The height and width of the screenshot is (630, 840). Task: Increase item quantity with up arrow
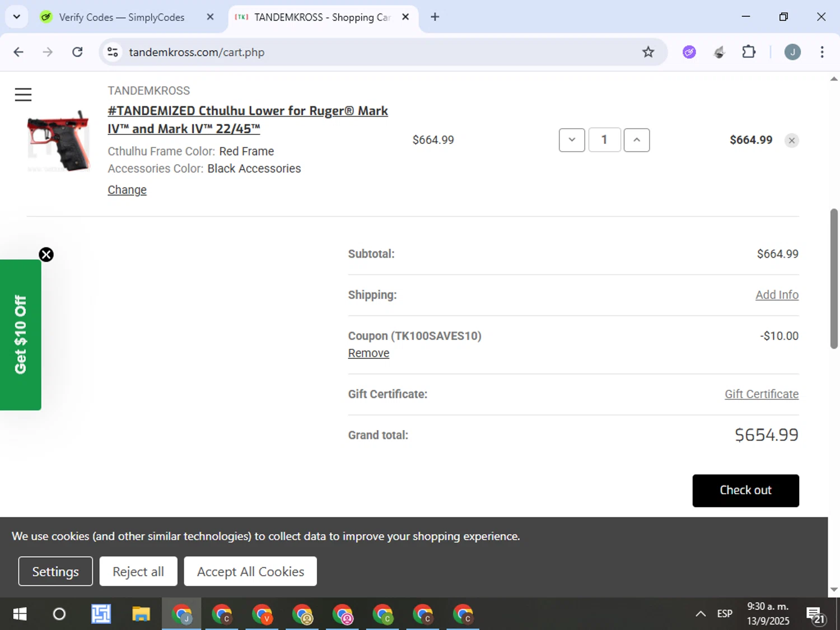pos(637,140)
